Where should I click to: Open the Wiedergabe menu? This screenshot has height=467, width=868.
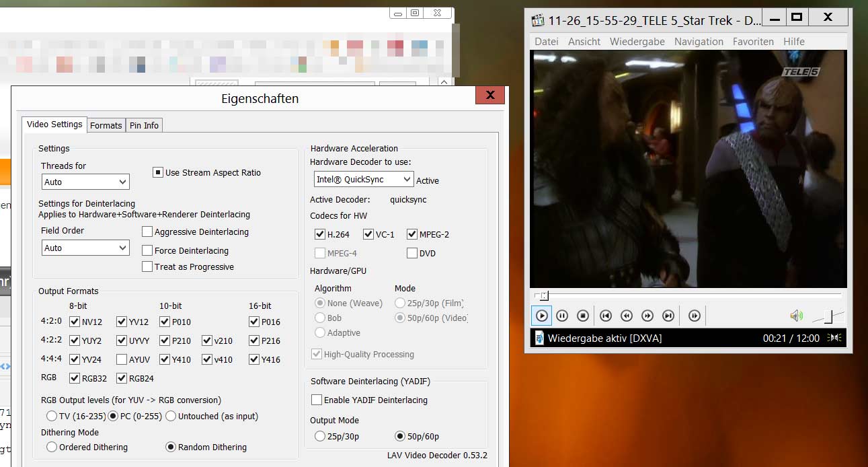click(637, 41)
